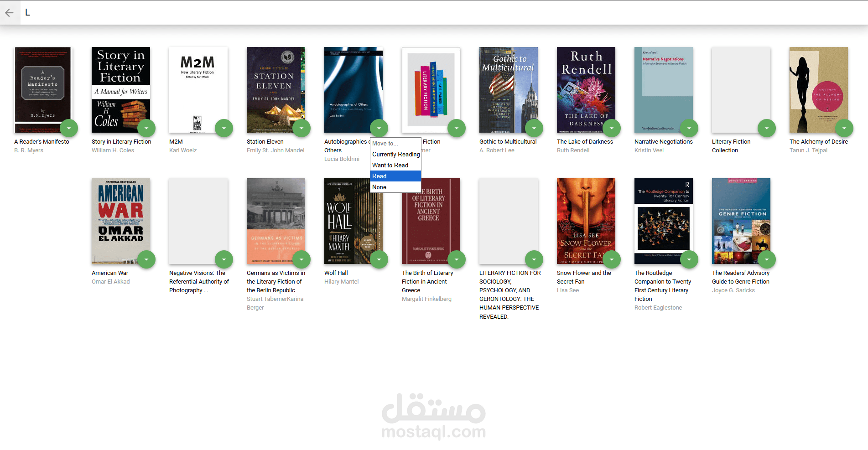Go back using the arrow icon
The image size is (868, 450).
coord(9,13)
